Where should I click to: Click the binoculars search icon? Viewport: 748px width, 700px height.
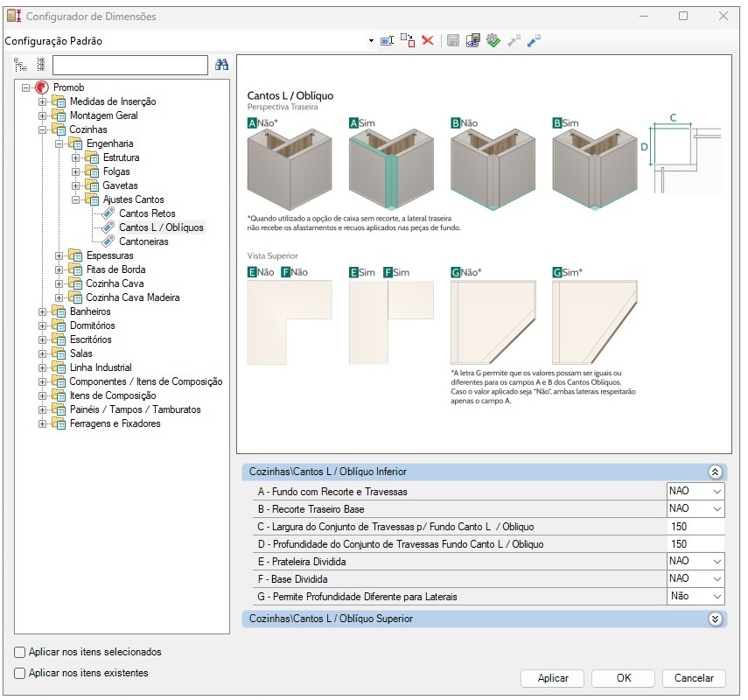(222, 65)
